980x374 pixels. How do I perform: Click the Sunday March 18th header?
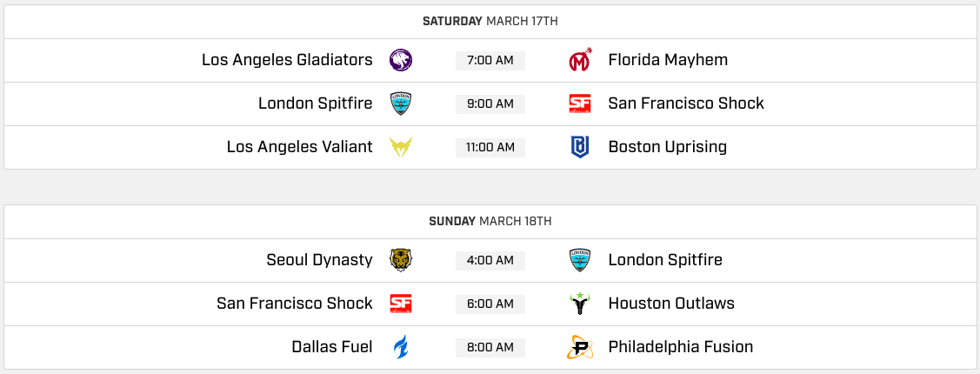tap(490, 222)
